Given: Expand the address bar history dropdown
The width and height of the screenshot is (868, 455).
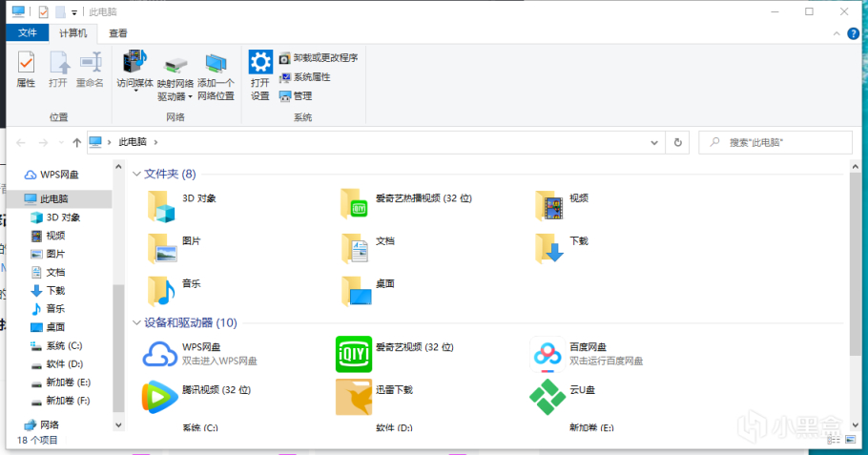Looking at the screenshot, I should pos(654,143).
